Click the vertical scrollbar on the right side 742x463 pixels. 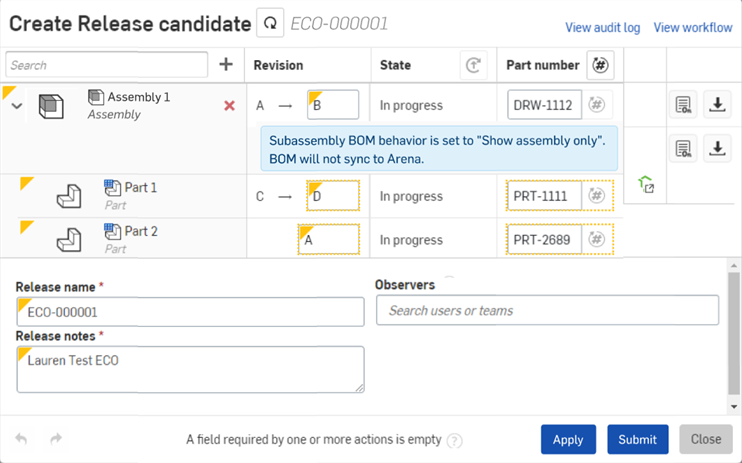(x=735, y=338)
